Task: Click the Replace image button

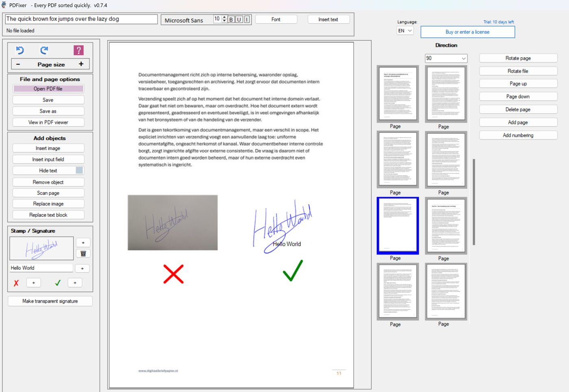Action: pos(48,204)
